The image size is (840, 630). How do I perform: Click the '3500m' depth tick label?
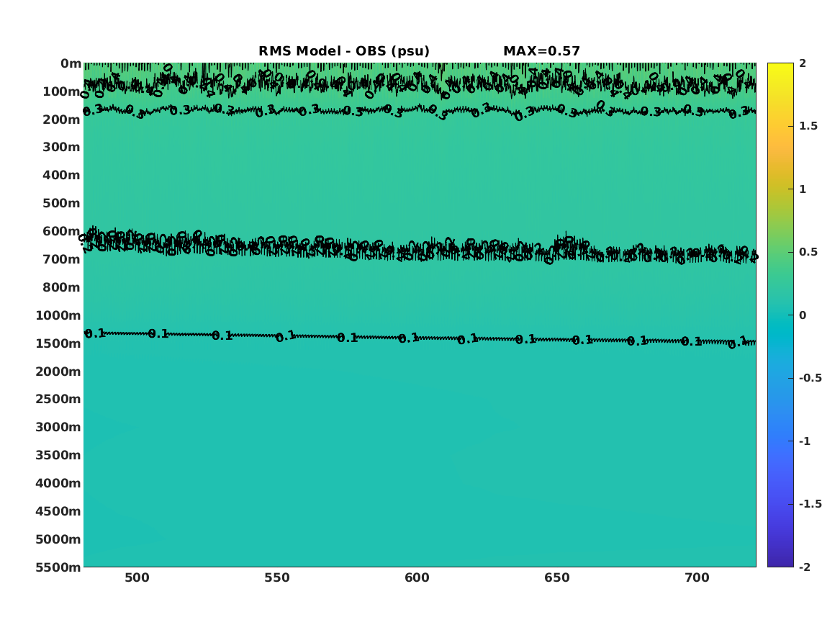(x=58, y=455)
